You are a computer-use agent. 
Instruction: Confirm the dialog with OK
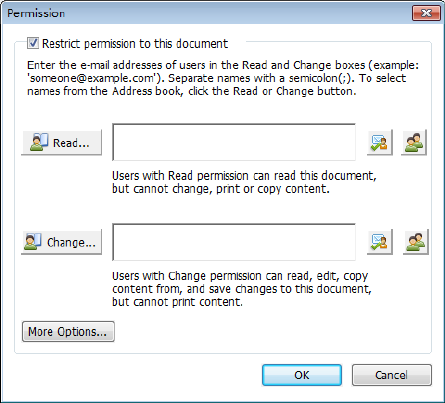tap(302, 375)
